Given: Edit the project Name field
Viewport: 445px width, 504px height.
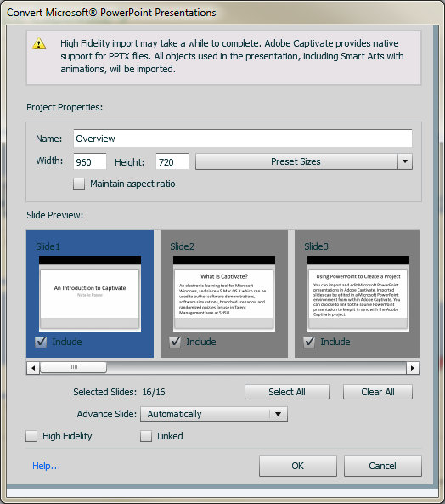Looking at the screenshot, I should [x=243, y=139].
